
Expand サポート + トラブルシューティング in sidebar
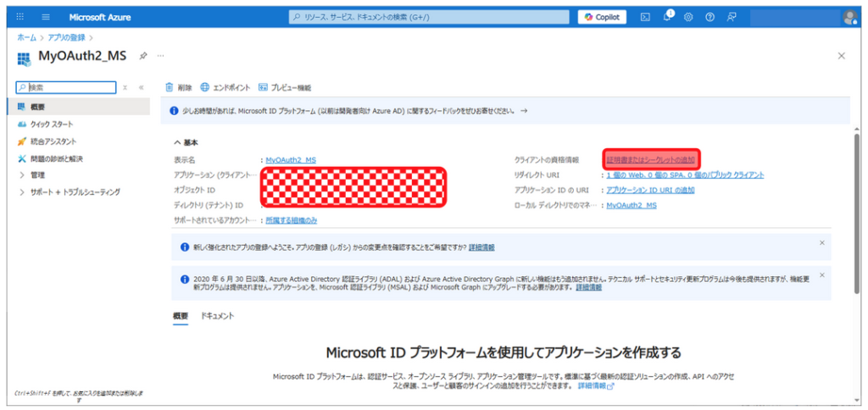(x=22, y=192)
